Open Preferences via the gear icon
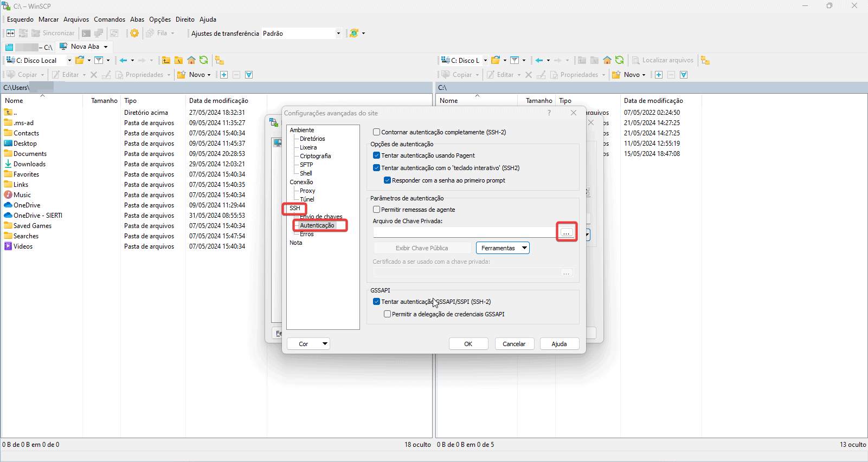Image resolution: width=868 pixels, height=462 pixels. coord(134,33)
